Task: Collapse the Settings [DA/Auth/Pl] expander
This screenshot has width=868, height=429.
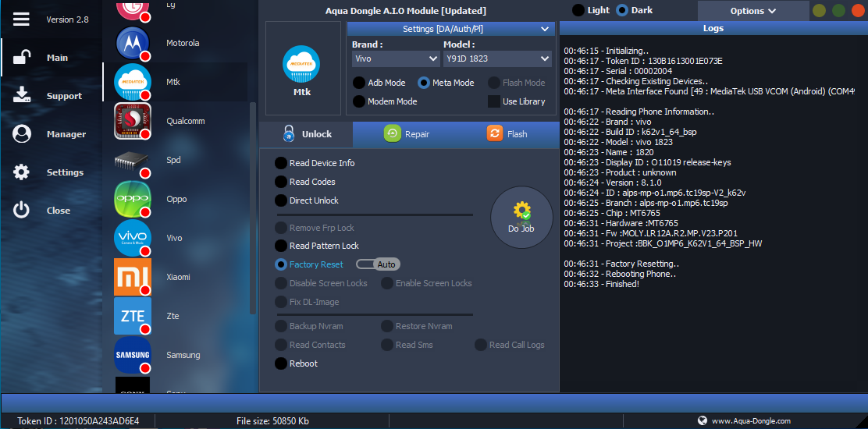Action: pos(450,29)
